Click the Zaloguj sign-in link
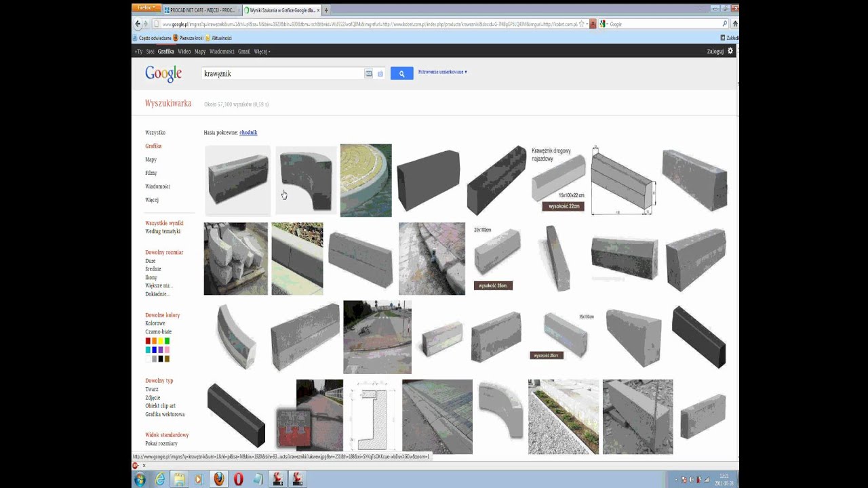The image size is (868, 488). [x=715, y=52]
